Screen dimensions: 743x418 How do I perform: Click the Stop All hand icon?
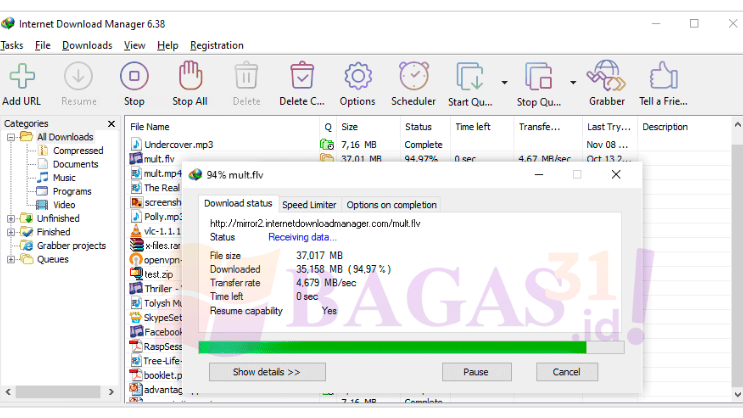pos(190,78)
